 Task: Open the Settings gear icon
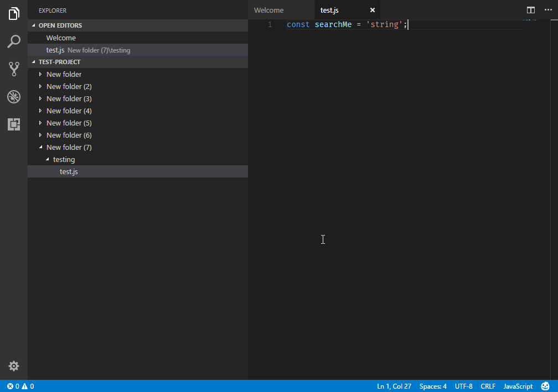click(x=14, y=365)
